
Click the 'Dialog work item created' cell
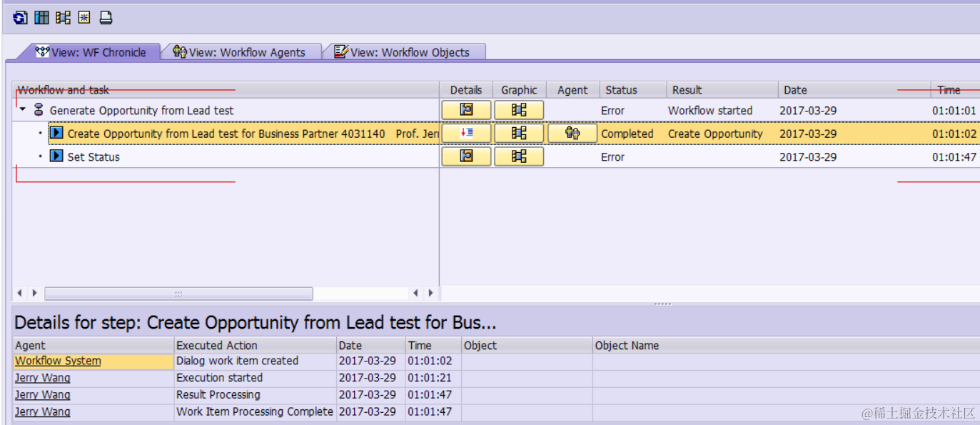click(255, 361)
